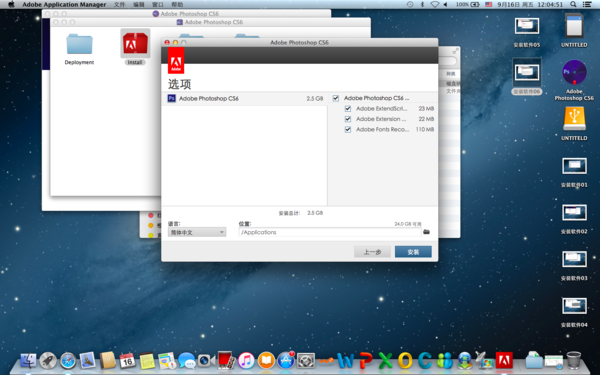Click the Bluetooth icon in the menu bar

click(x=422, y=5)
